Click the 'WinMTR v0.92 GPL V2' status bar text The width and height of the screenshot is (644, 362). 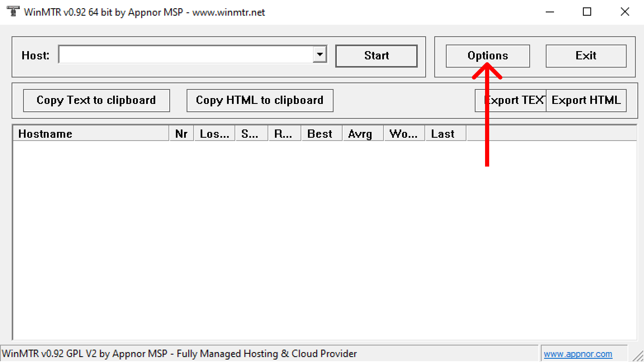[179, 354]
